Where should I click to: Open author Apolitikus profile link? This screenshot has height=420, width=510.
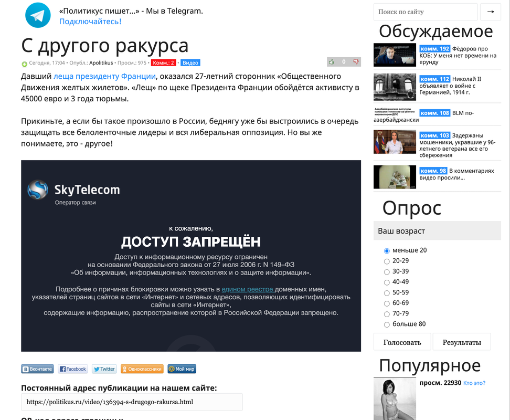point(101,63)
